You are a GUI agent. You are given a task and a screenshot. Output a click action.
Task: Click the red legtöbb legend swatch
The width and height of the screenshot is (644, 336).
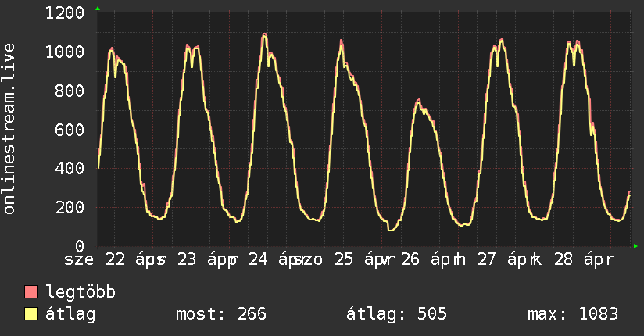coord(31,293)
